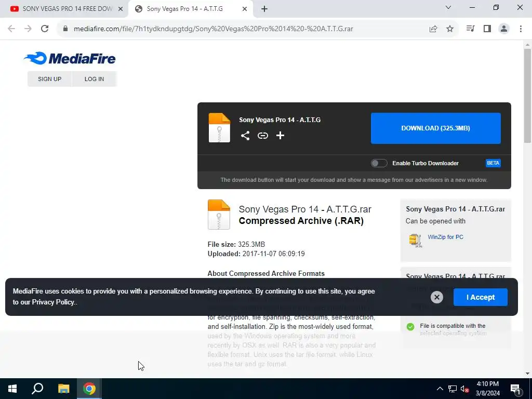The width and height of the screenshot is (532, 399).
Task: Click the network tray icon
Action: coord(453,389)
